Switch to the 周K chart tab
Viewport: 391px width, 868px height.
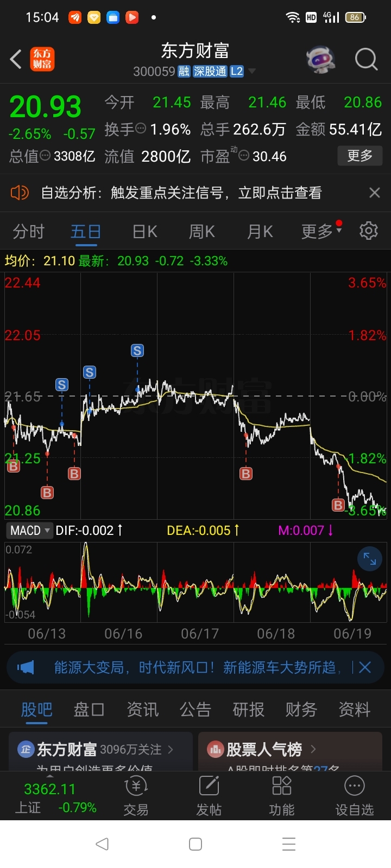(201, 232)
